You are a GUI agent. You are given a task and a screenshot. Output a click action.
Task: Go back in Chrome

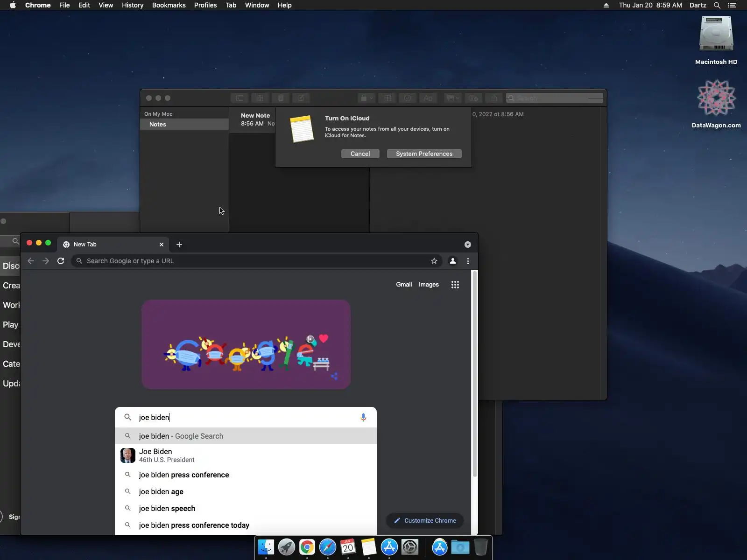[x=31, y=261]
